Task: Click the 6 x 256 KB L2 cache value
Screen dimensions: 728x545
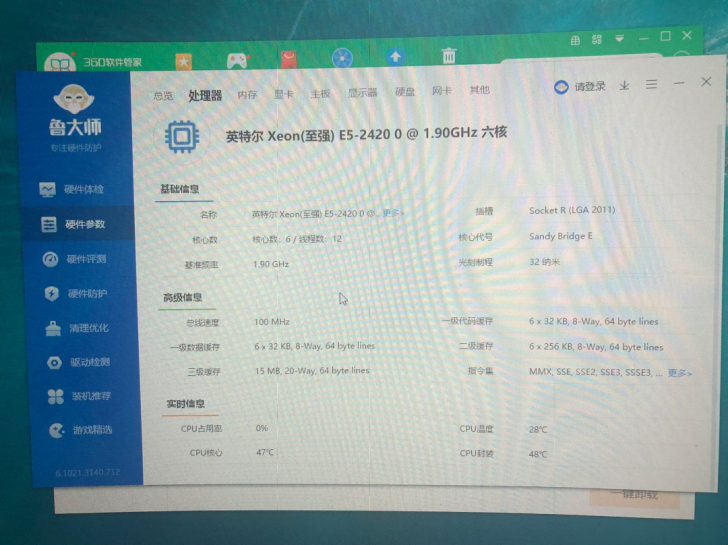Action: 596,347
